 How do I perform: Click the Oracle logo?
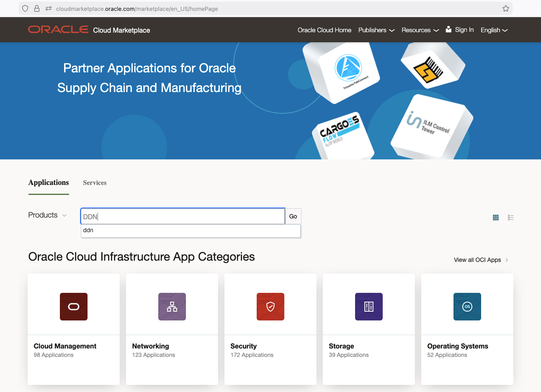coord(58,29)
